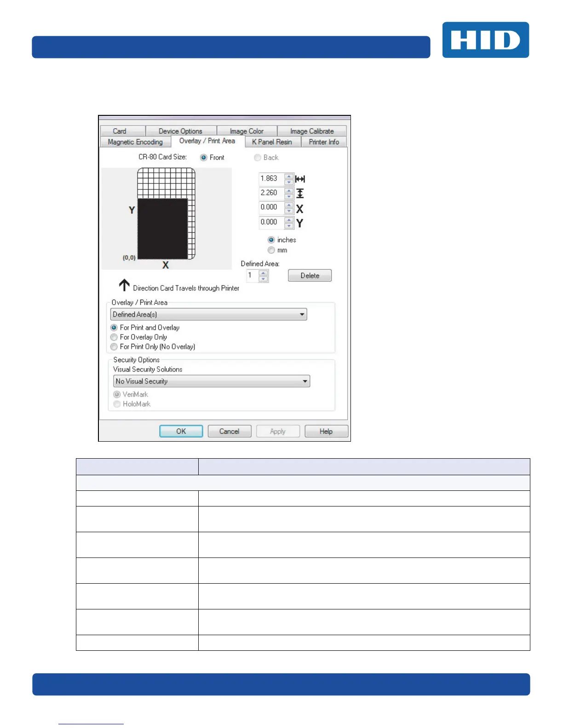Increase the width value with up arrow
Viewport: 563px width, 728px height.
click(289, 176)
